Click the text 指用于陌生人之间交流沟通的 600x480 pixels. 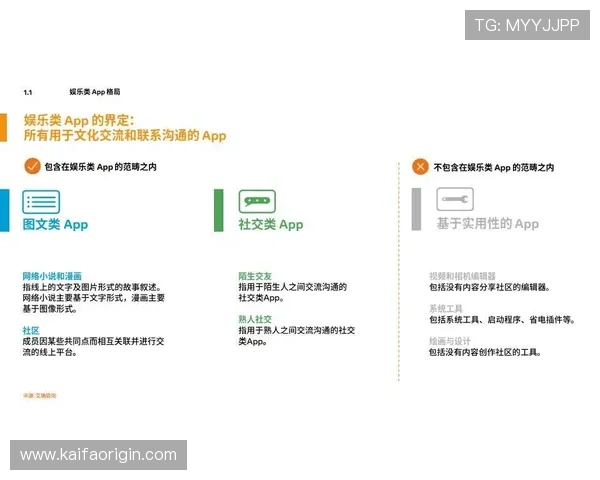[292, 287]
